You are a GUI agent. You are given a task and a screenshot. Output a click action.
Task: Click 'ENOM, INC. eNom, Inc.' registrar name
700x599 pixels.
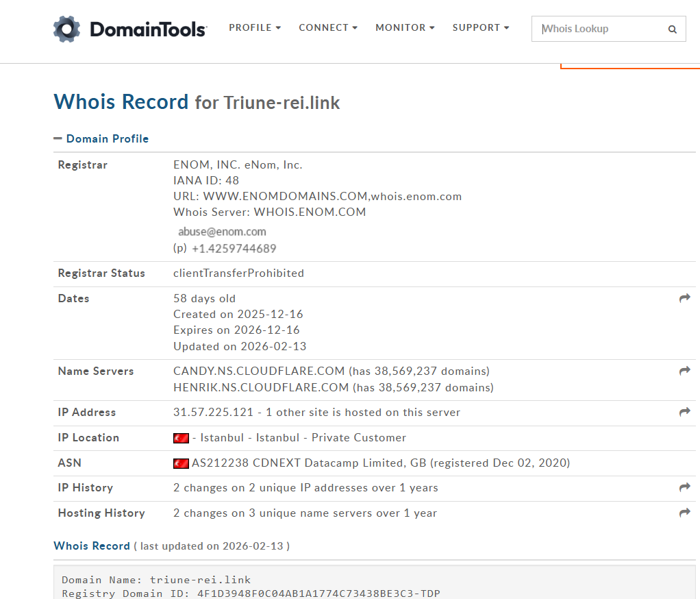(x=238, y=164)
